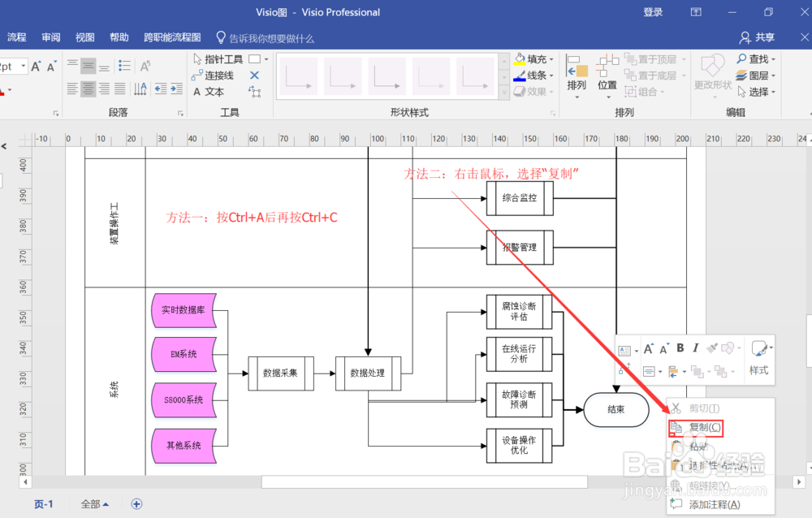Open font color dropdown arrow
The image size is (812, 518).
pyautogui.click(x=10, y=90)
